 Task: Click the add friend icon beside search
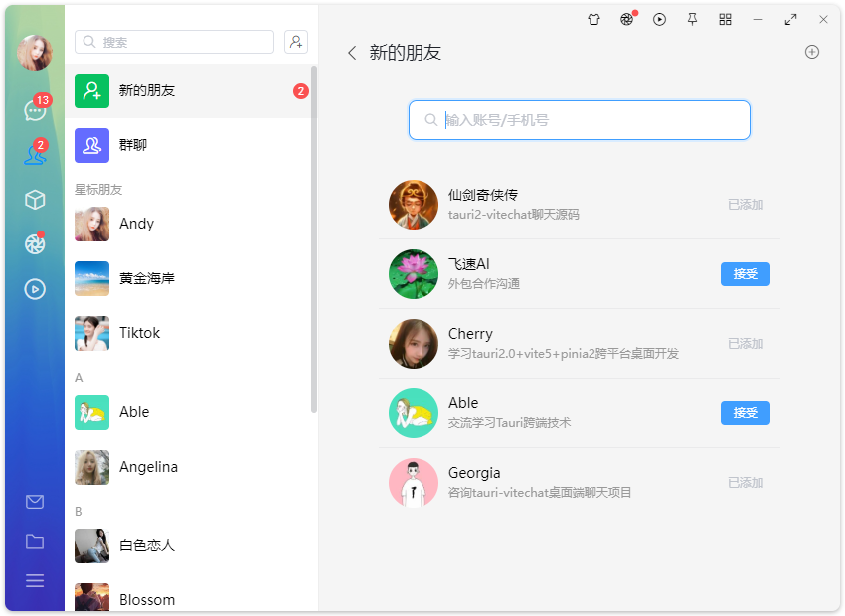coord(295,42)
